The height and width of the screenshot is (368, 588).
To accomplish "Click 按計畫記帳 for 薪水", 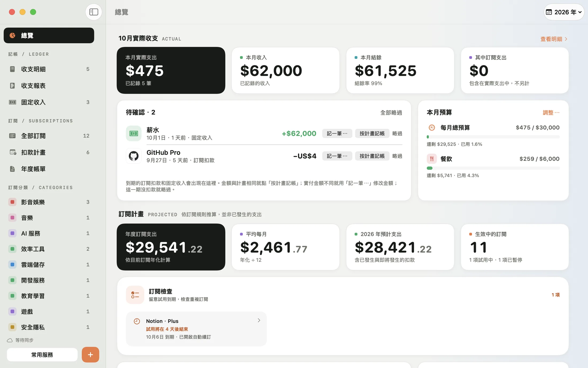I will point(372,134).
